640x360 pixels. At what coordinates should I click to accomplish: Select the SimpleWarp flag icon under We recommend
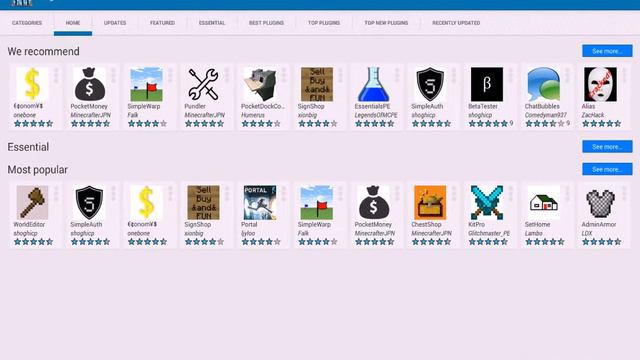point(146,84)
